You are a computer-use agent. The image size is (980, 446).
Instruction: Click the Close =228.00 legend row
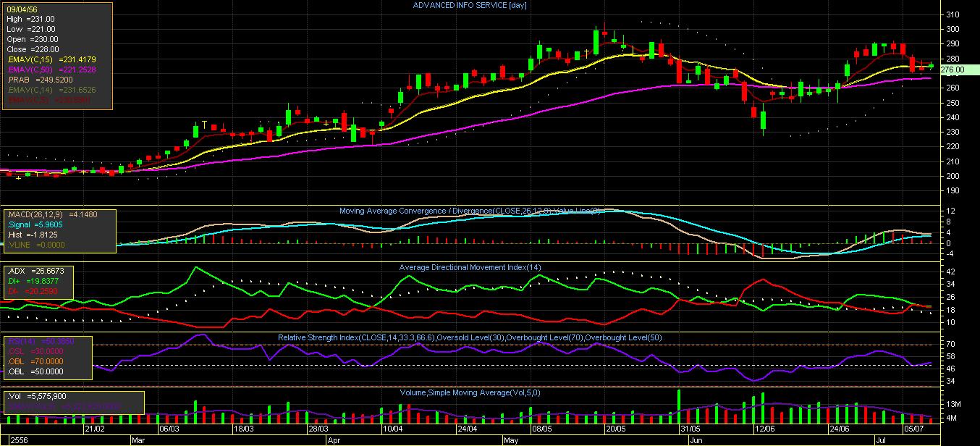(33, 49)
